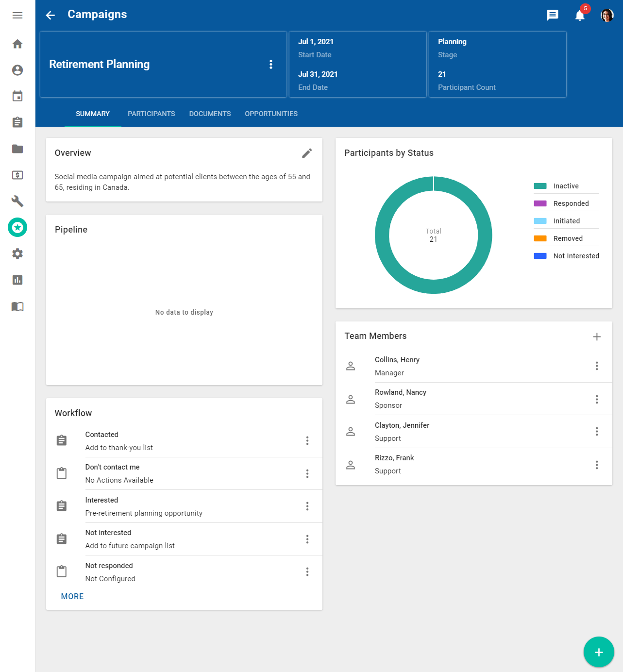The width and height of the screenshot is (623, 672).
Task: Toggle Responded legend item in chart
Action: 571,203
